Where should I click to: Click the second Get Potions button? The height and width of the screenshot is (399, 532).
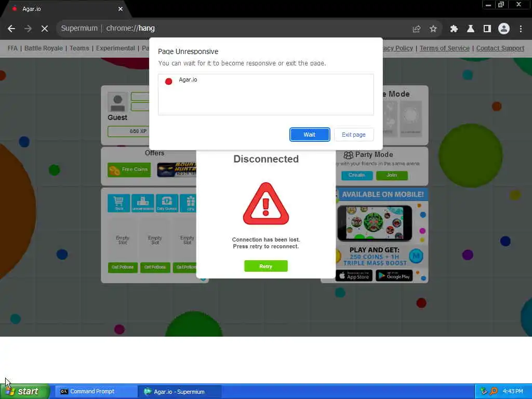pyautogui.click(x=155, y=268)
